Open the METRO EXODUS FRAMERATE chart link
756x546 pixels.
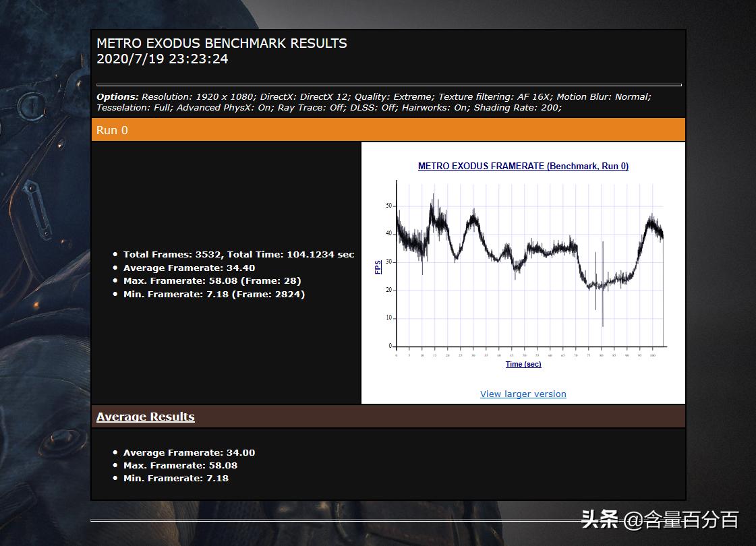point(523,166)
